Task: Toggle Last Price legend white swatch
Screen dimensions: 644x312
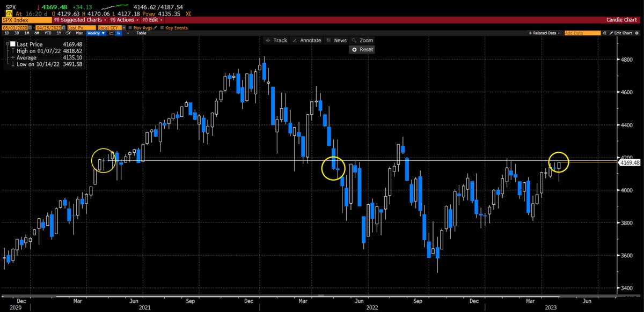Action: tap(13, 44)
